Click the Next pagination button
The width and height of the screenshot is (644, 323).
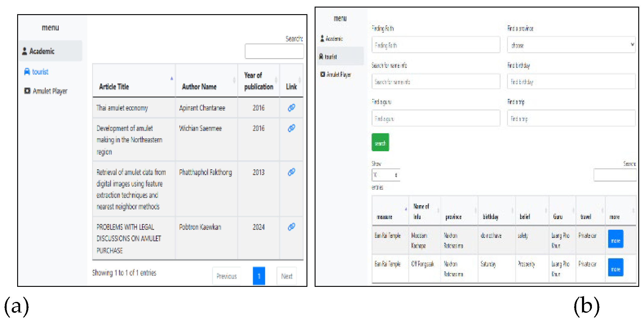[x=286, y=276]
